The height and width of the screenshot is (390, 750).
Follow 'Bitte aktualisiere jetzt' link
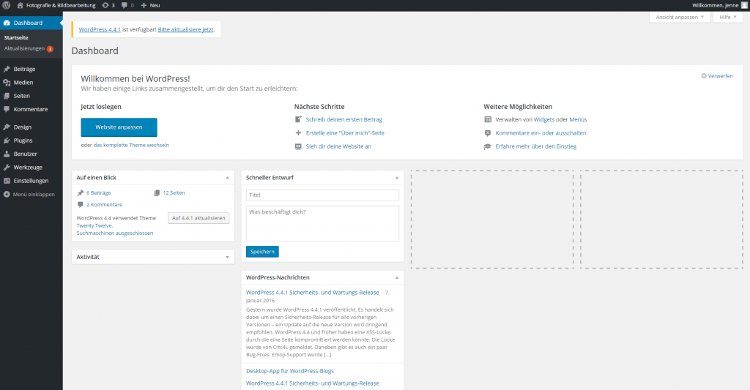pos(186,30)
